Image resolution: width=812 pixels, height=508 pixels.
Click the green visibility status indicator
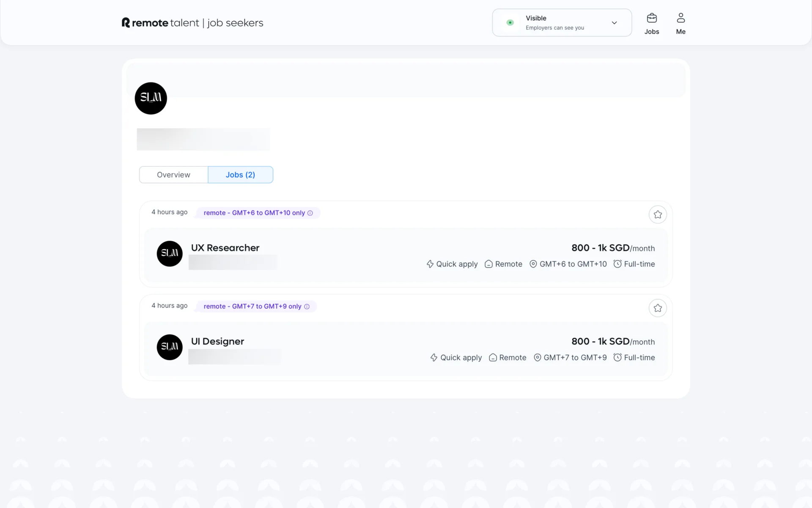click(x=510, y=23)
